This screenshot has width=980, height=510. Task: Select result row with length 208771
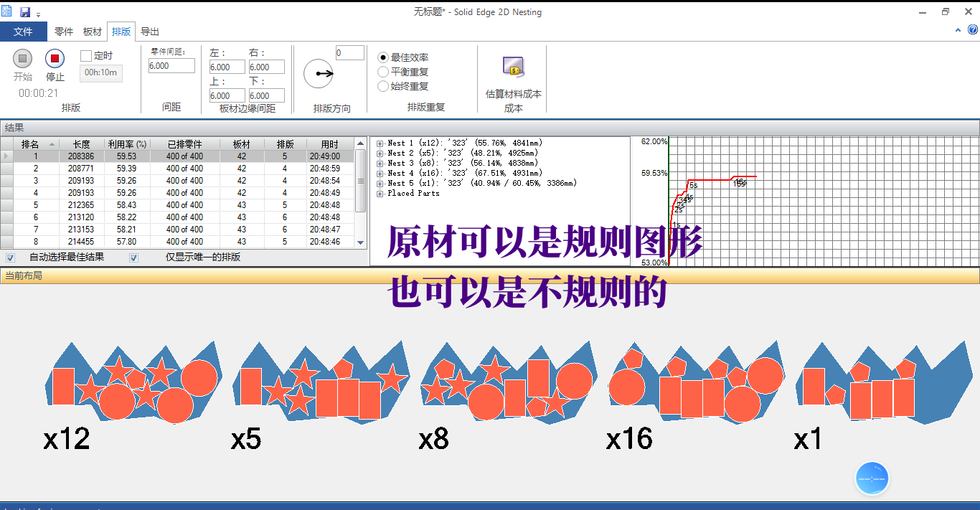pyautogui.click(x=177, y=169)
